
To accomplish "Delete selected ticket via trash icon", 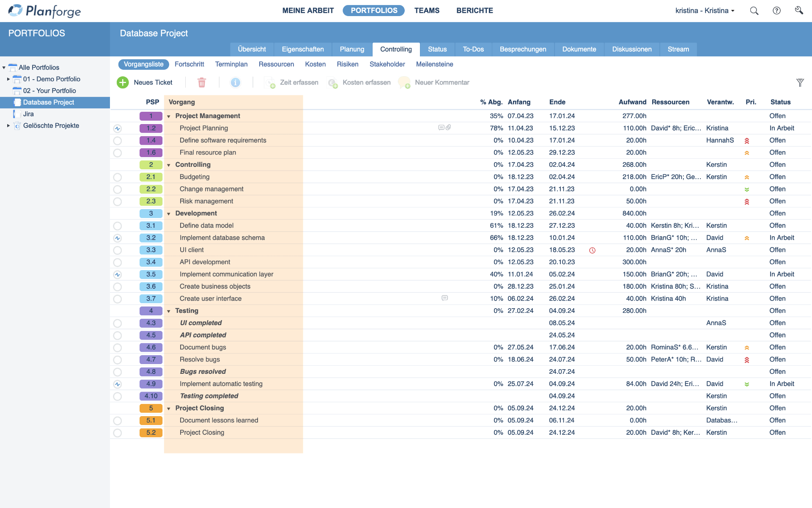I will point(202,83).
